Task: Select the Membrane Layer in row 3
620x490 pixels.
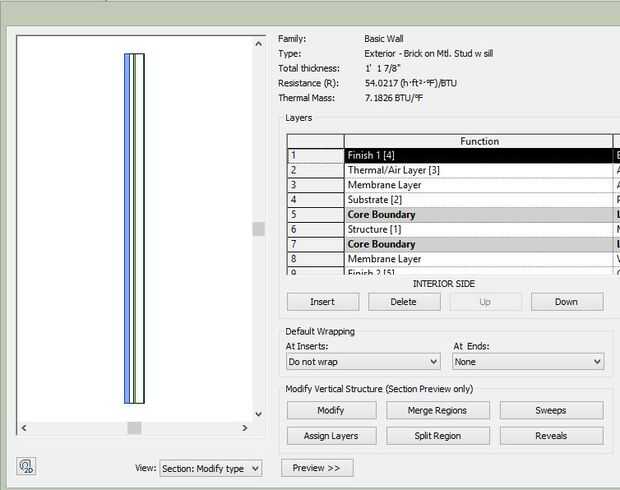Action: (x=478, y=185)
